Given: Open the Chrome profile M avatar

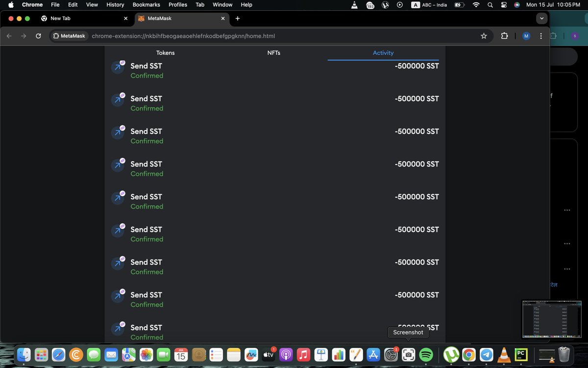Looking at the screenshot, I should point(526,36).
